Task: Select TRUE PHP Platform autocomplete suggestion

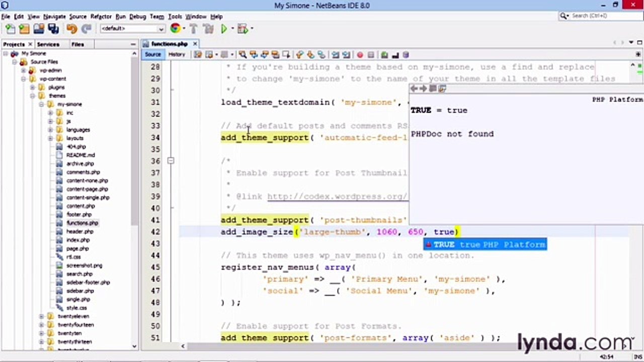Action: coord(485,245)
